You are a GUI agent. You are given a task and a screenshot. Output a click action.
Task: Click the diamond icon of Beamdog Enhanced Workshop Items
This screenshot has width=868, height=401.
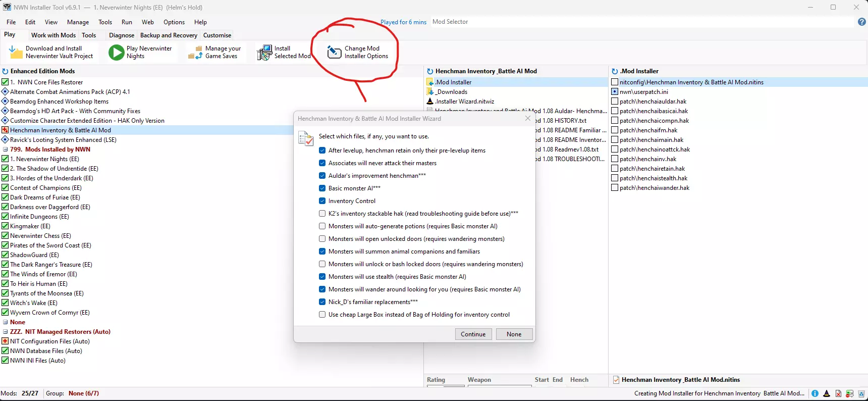(5, 102)
